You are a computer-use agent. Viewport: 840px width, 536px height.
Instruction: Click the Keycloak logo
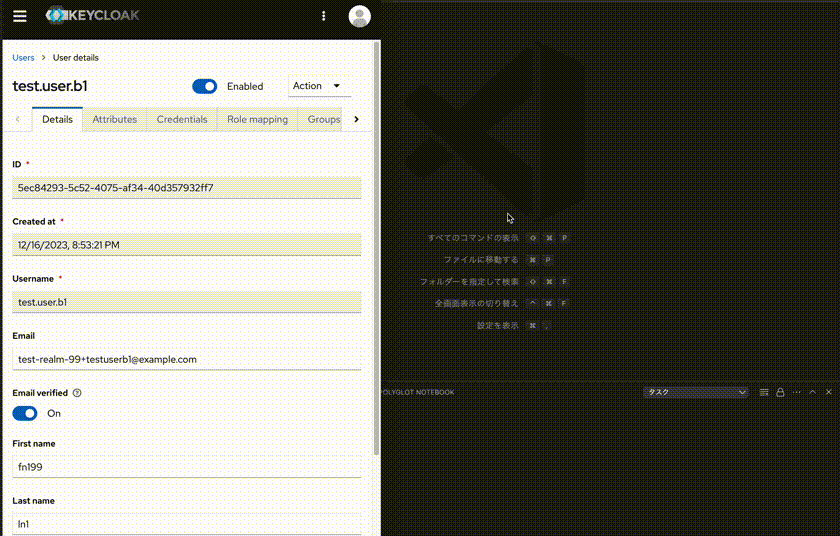click(92, 16)
